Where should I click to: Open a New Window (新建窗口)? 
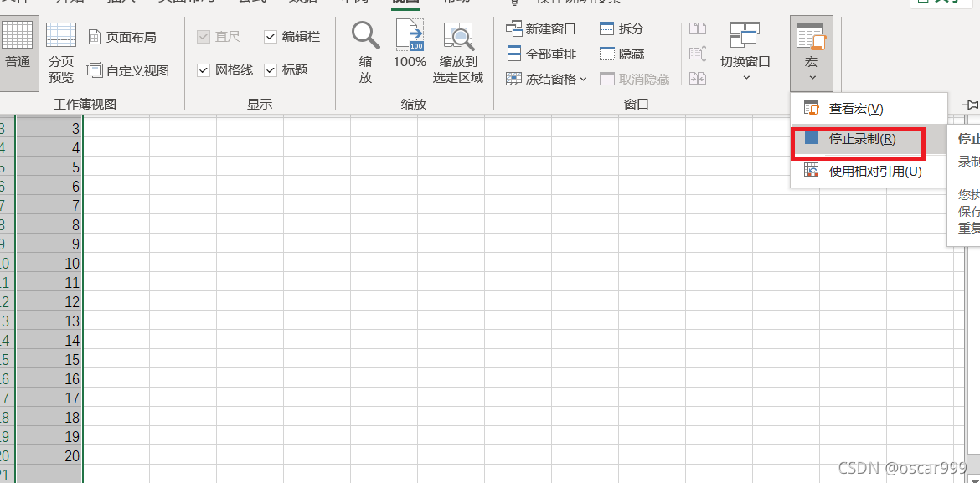(x=541, y=28)
